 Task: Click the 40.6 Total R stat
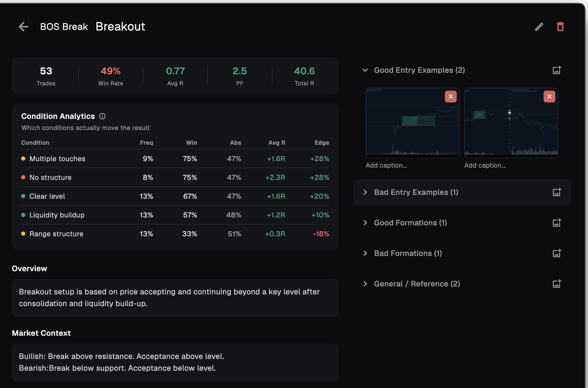[305, 76]
